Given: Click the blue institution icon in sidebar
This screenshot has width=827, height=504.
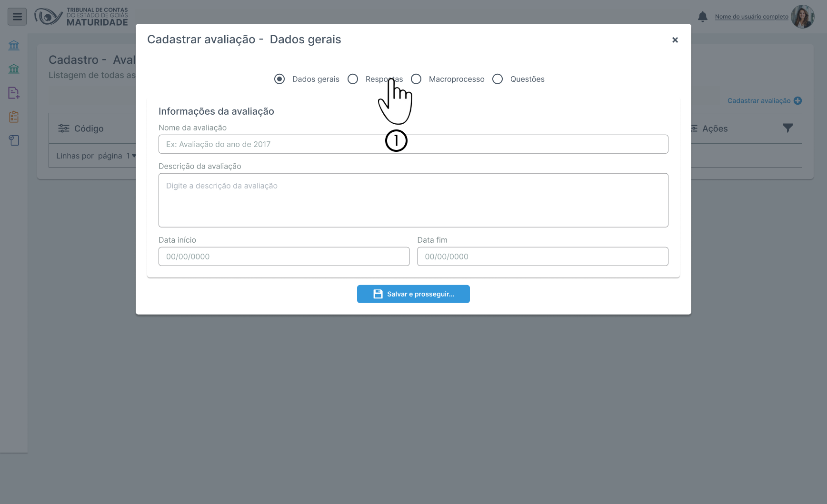Looking at the screenshot, I should pos(14,46).
